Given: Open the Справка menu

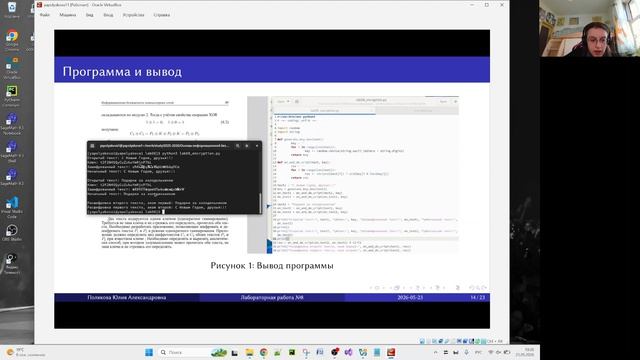Looking at the screenshot, I should click(x=162, y=15).
